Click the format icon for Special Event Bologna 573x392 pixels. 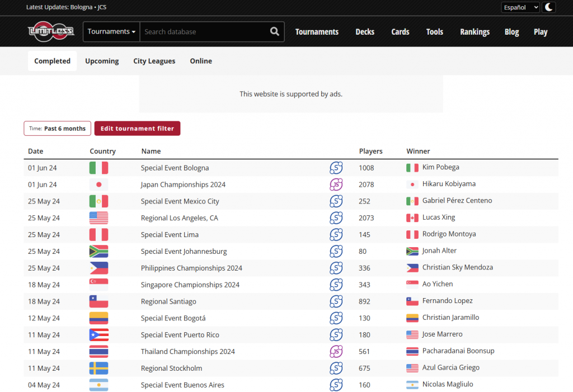tap(336, 168)
